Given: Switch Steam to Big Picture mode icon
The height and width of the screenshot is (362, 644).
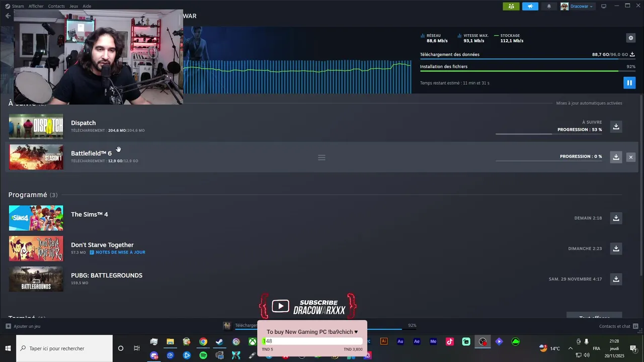Looking at the screenshot, I should 604,6.
